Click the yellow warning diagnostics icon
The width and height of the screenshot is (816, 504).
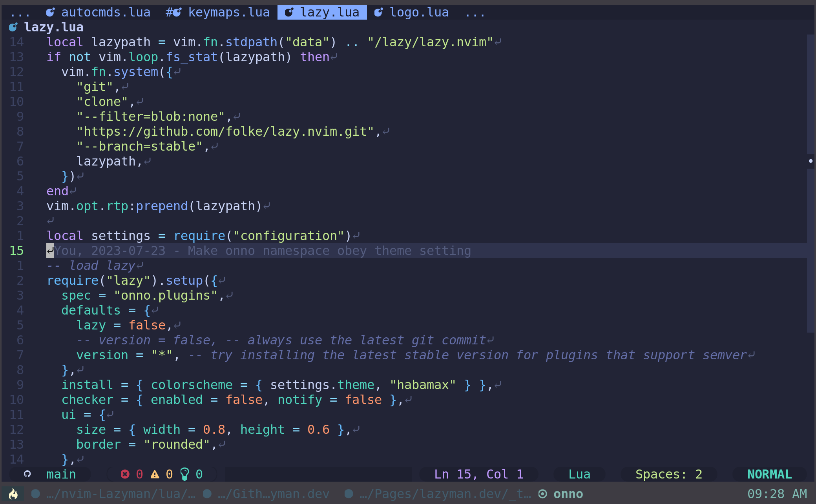click(x=155, y=474)
